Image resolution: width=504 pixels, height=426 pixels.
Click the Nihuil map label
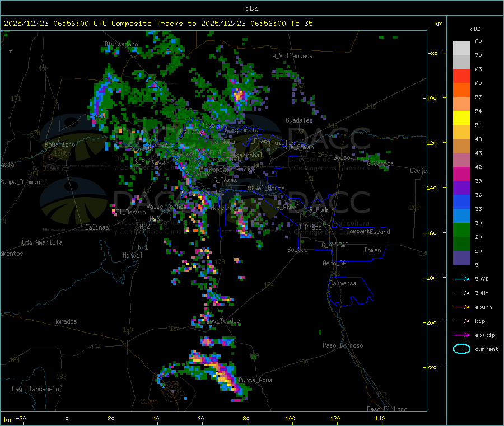132,255
